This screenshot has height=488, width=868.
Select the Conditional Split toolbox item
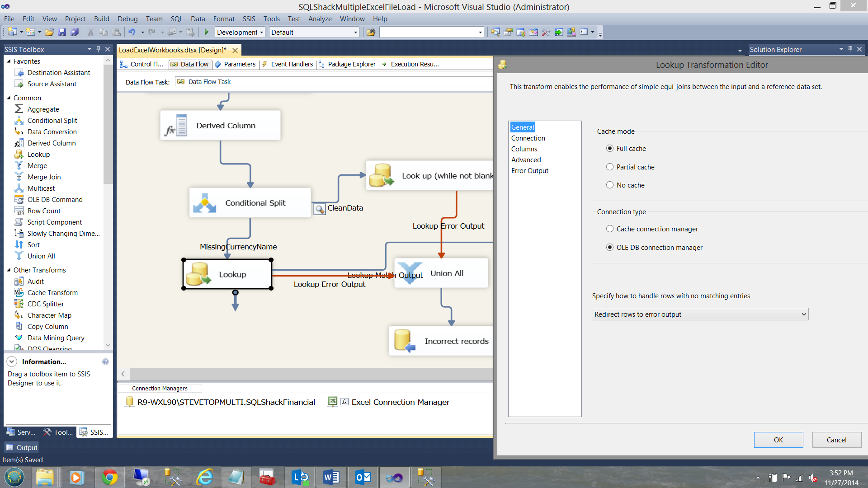tap(52, 121)
